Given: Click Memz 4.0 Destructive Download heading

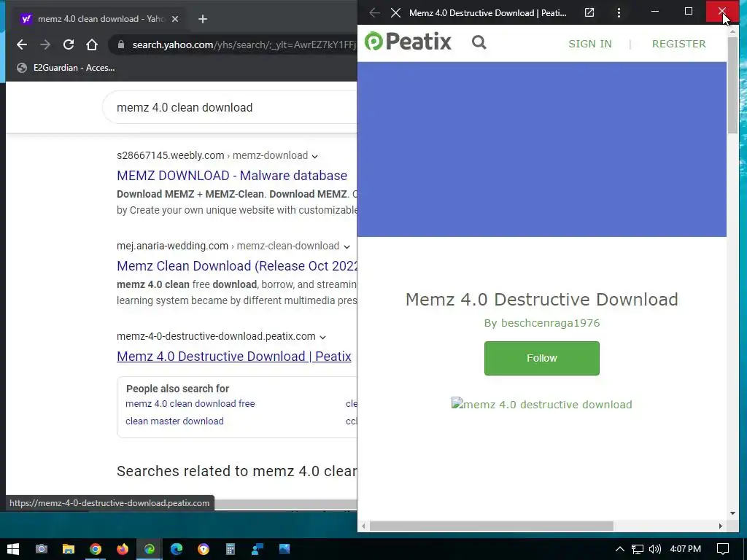Looking at the screenshot, I should (542, 299).
